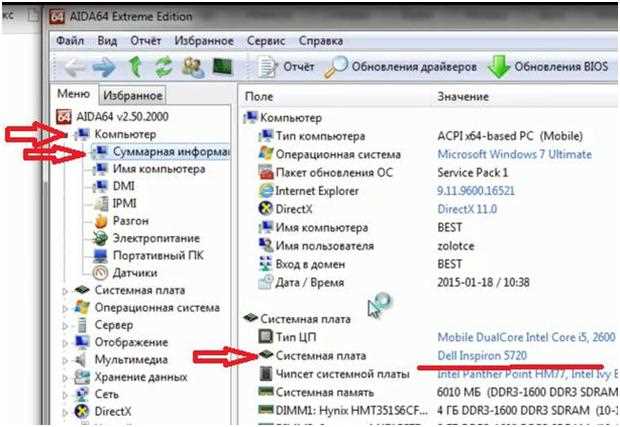
Task: Click the Сервер icon in the tree
Action: tap(82, 325)
